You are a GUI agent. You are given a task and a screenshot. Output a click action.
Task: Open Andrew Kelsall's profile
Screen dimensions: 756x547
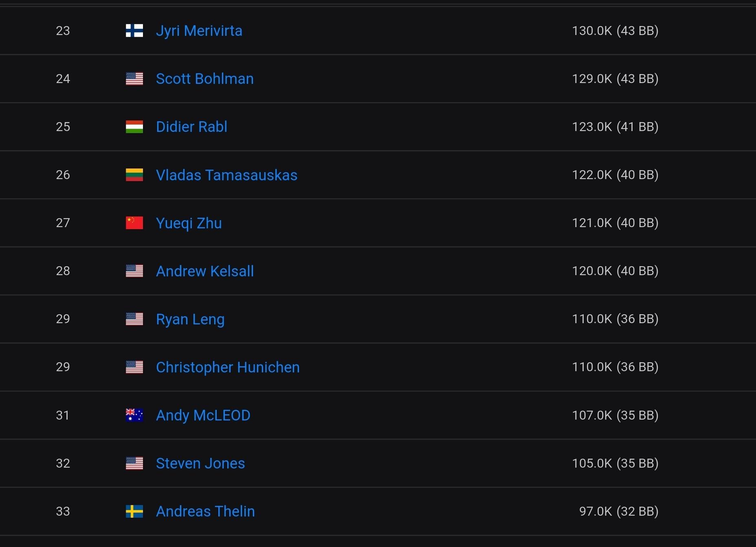coord(204,271)
